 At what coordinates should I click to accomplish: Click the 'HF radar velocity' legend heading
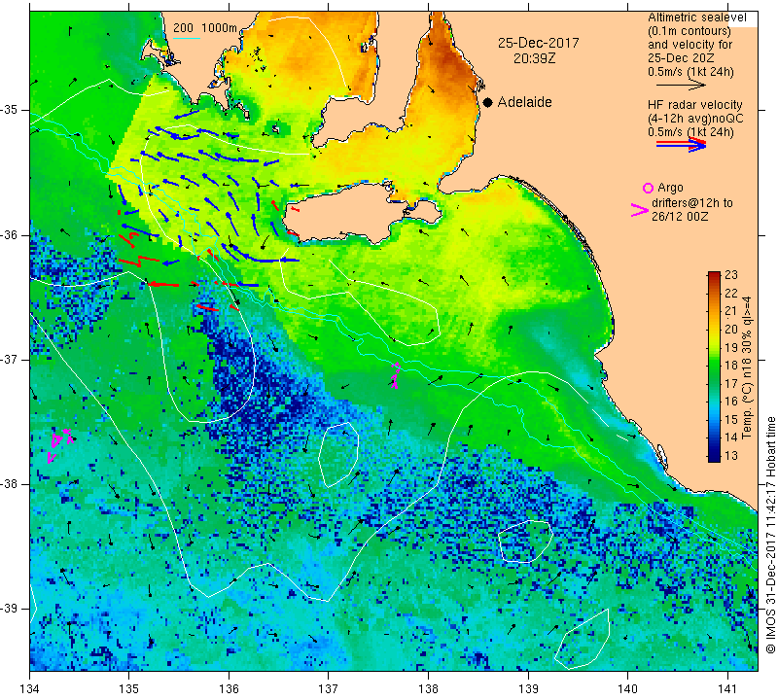point(694,105)
